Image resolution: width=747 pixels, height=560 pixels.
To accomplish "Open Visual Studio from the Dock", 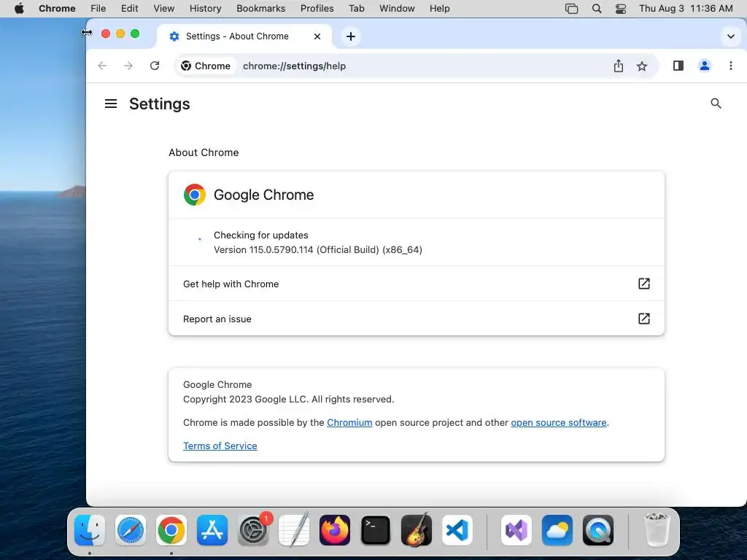I will (516, 530).
